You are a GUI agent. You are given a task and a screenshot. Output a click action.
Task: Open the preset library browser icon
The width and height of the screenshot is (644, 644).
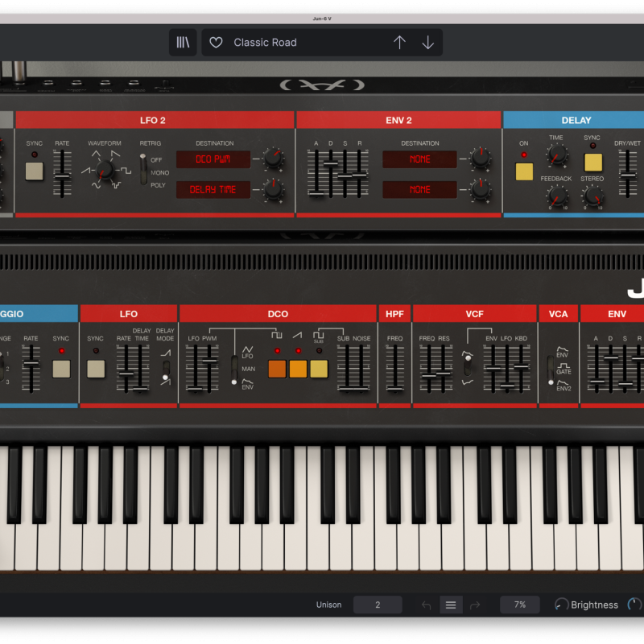point(183,43)
